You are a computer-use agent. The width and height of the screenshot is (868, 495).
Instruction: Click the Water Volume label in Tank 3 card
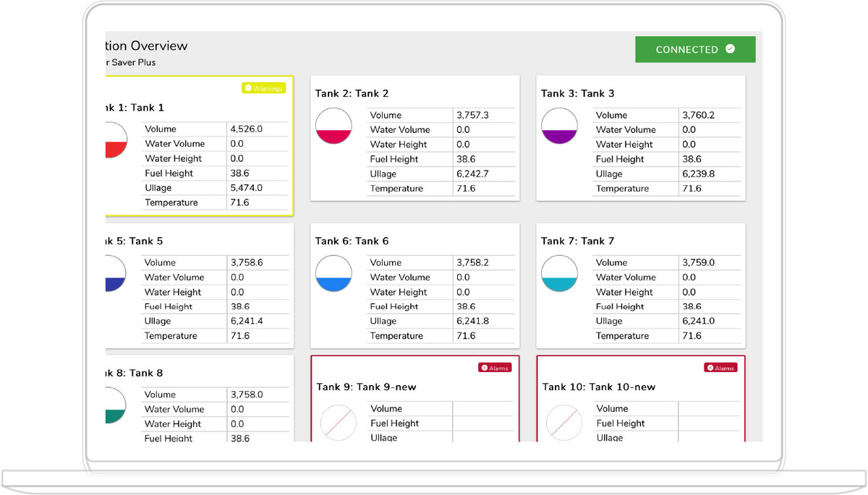click(x=626, y=130)
